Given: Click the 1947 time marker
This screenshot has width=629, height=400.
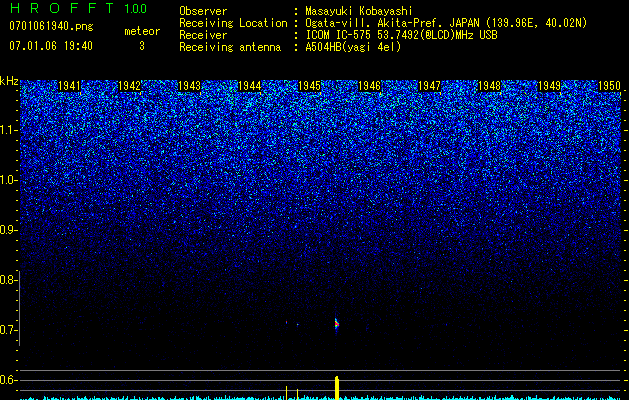Looking at the screenshot, I should 430,86.
